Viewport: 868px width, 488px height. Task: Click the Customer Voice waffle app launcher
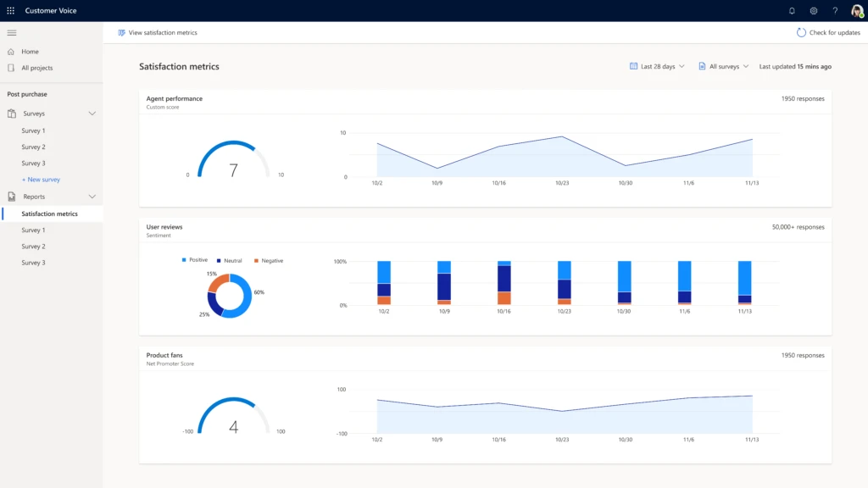coord(10,10)
